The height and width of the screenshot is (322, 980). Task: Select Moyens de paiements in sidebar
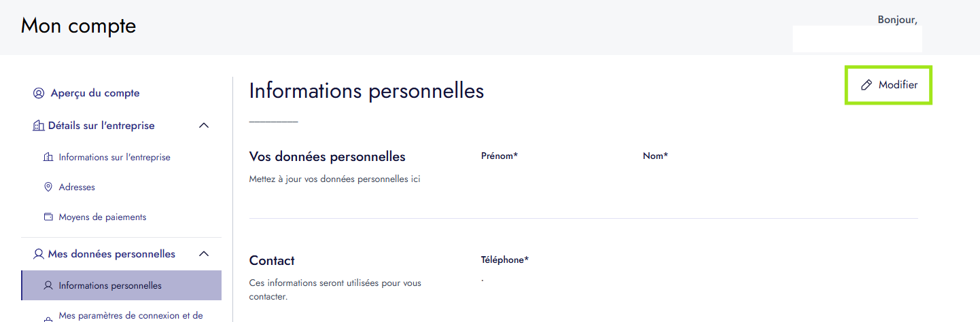(103, 217)
